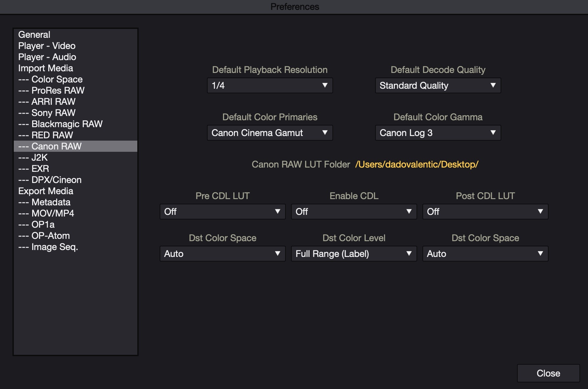This screenshot has height=389, width=588.
Task: Open the Post CDL LUT dropdown
Action: (485, 212)
